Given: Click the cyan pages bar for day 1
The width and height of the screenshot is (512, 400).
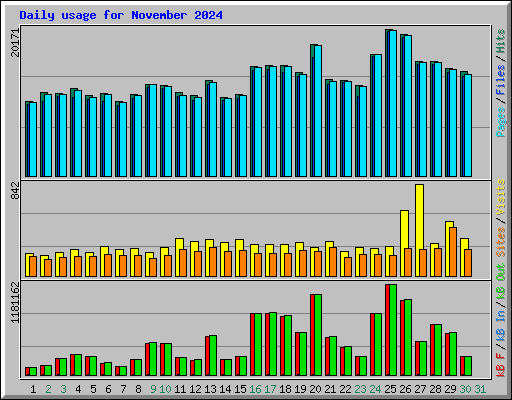Looking at the screenshot, I should pos(32,140).
